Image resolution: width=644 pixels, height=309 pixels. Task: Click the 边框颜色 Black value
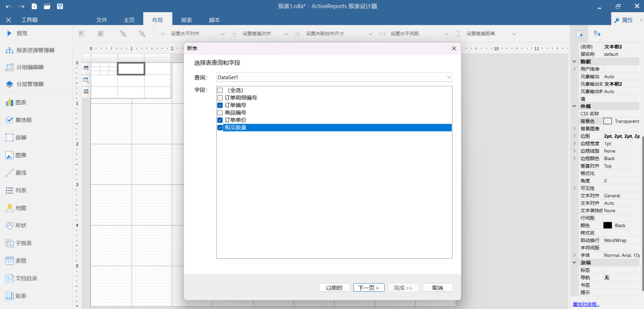(x=621, y=159)
